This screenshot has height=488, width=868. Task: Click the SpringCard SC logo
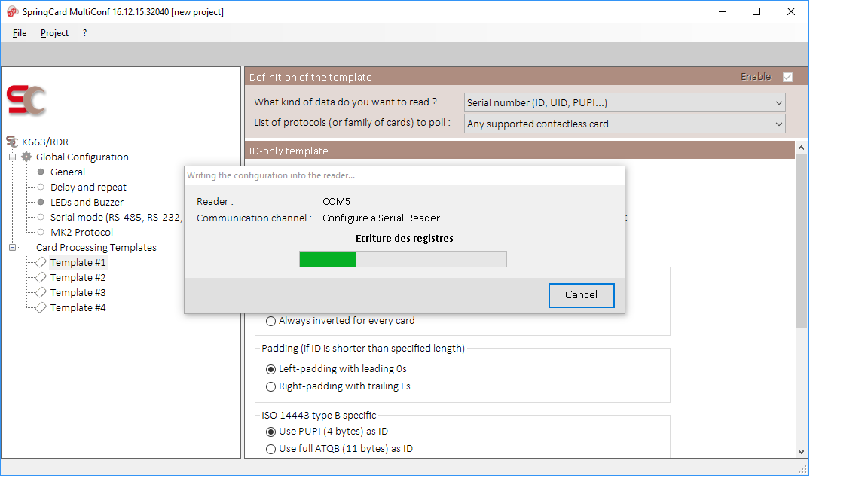tap(26, 100)
